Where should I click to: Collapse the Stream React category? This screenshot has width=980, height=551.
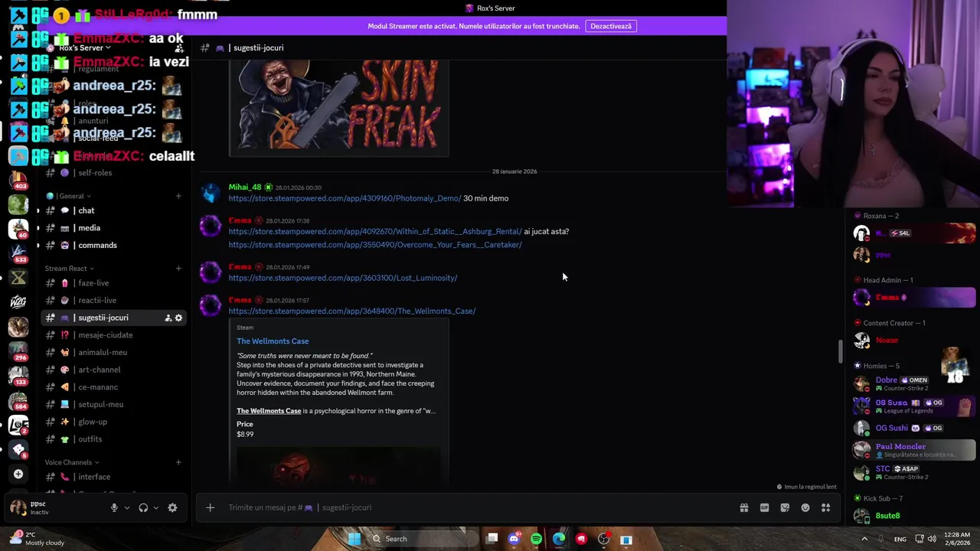point(69,269)
